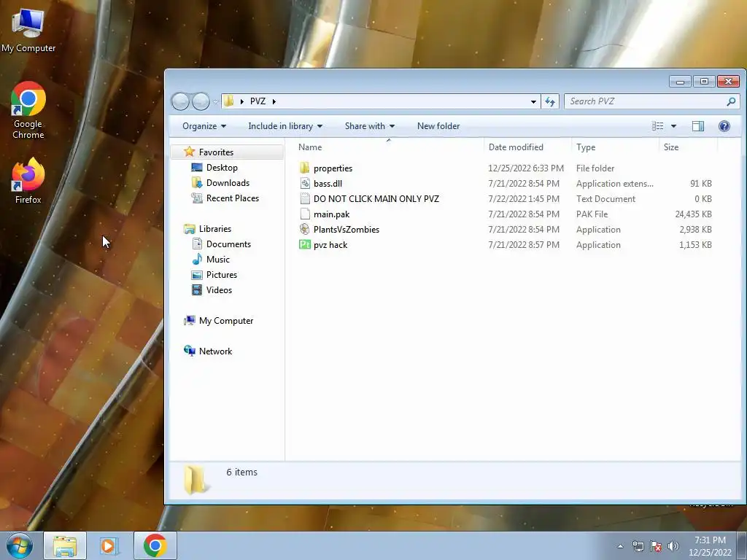
Task: Launch the Firefox desktop shortcut
Action: (x=28, y=181)
